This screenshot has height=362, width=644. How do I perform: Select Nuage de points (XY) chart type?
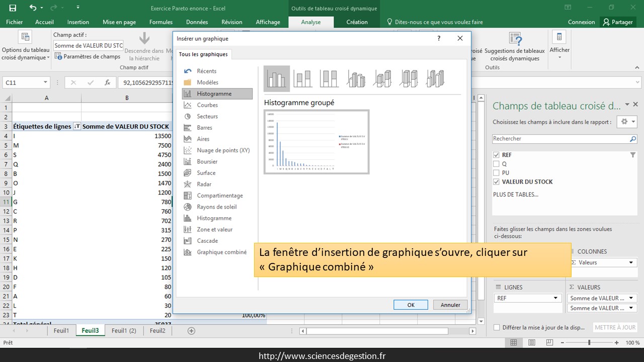click(x=223, y=150)
